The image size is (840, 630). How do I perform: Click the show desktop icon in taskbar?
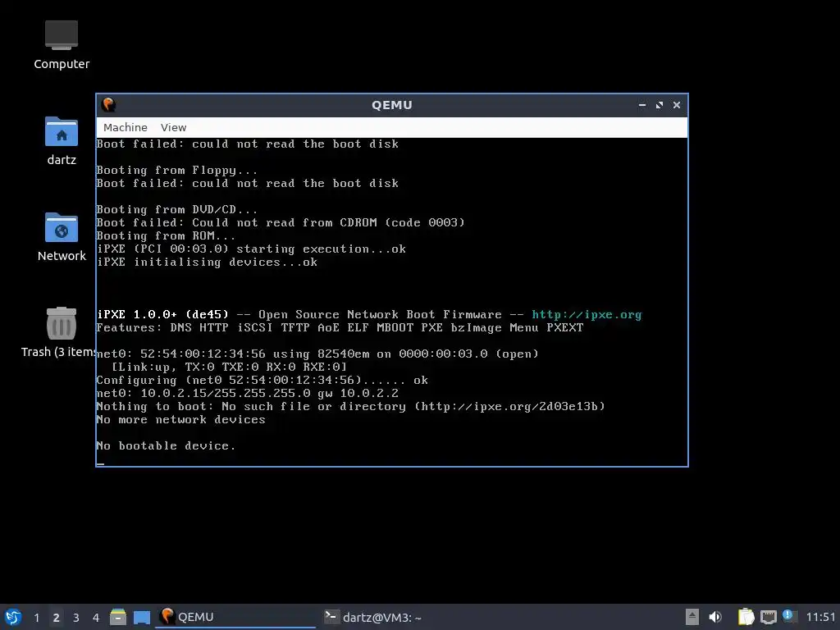point(142,617)
